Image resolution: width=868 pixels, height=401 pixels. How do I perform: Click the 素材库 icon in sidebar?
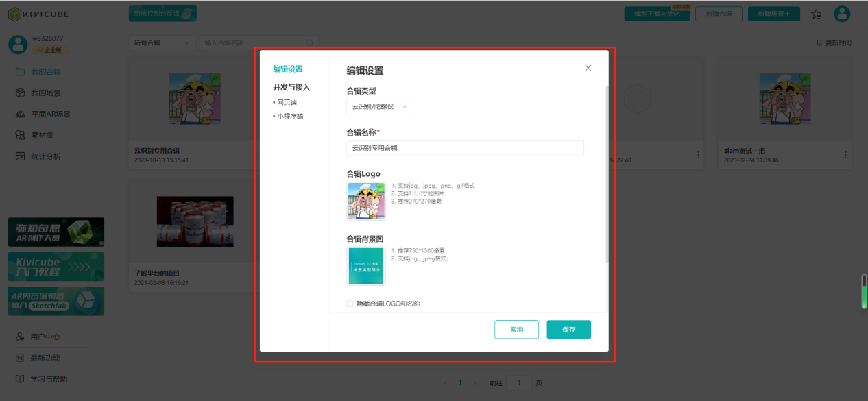coord(21,135)
